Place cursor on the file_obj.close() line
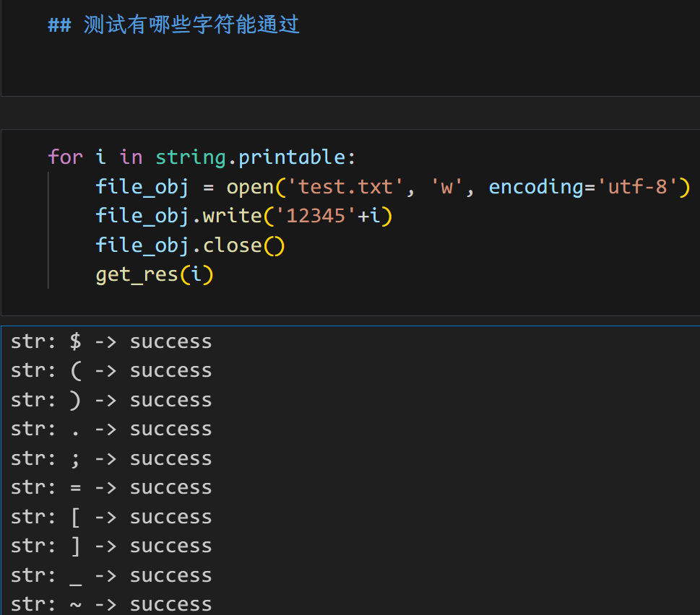 191,245
